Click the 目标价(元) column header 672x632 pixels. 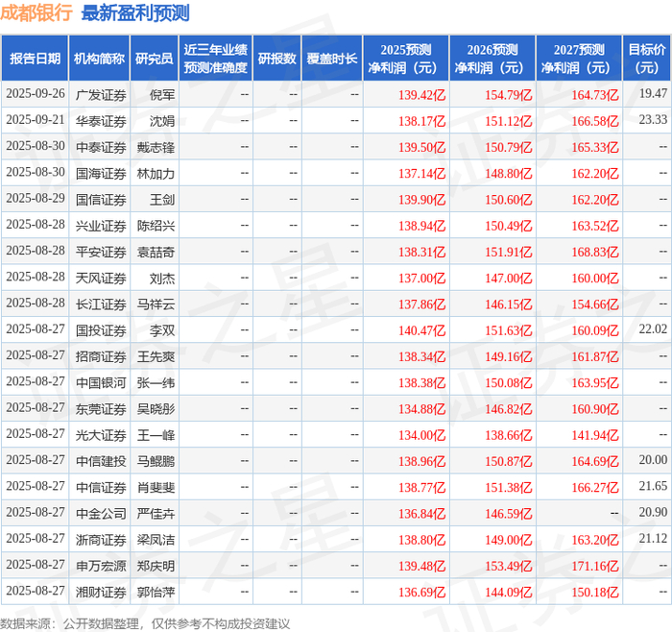click(646, 59)
